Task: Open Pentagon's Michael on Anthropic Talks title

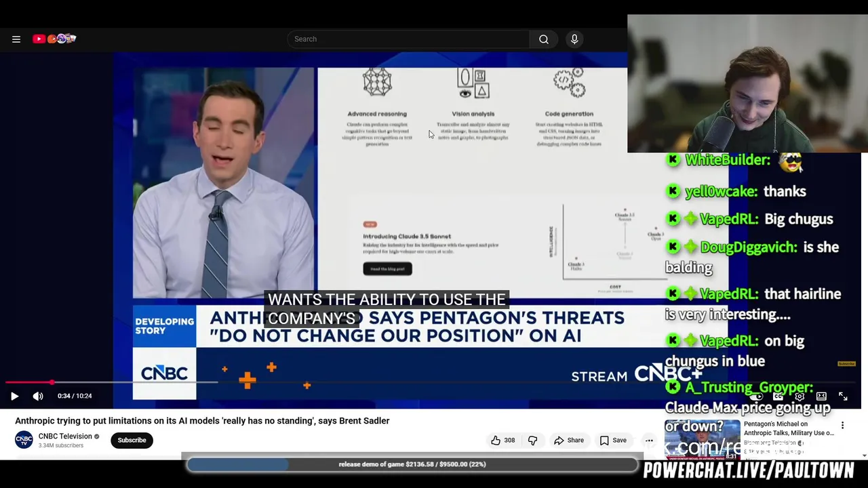Action: [x=789, y=428]
